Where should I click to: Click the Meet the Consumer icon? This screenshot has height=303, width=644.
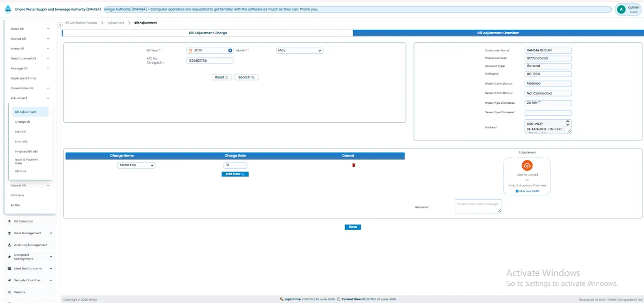click(10, 269)
